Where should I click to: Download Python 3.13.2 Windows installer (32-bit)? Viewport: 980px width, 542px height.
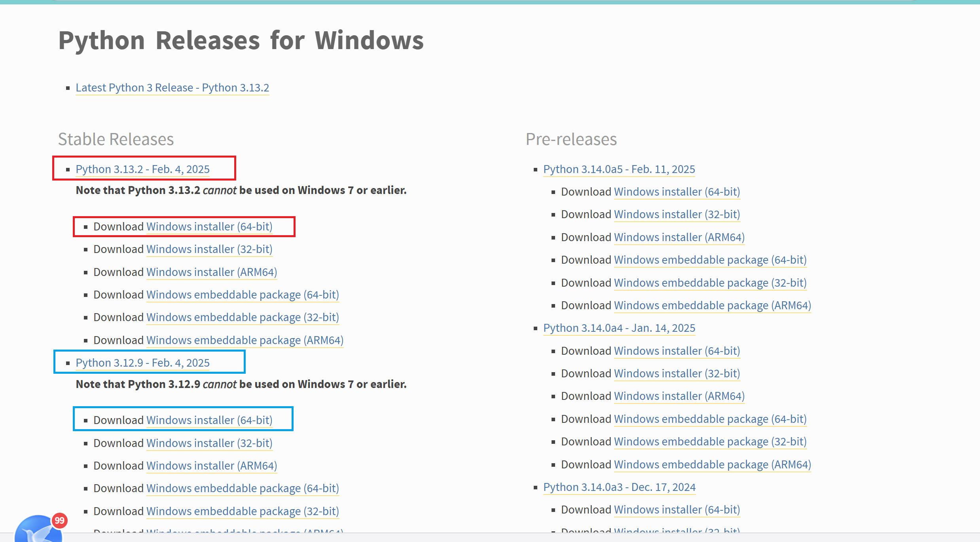click(209, 249)
